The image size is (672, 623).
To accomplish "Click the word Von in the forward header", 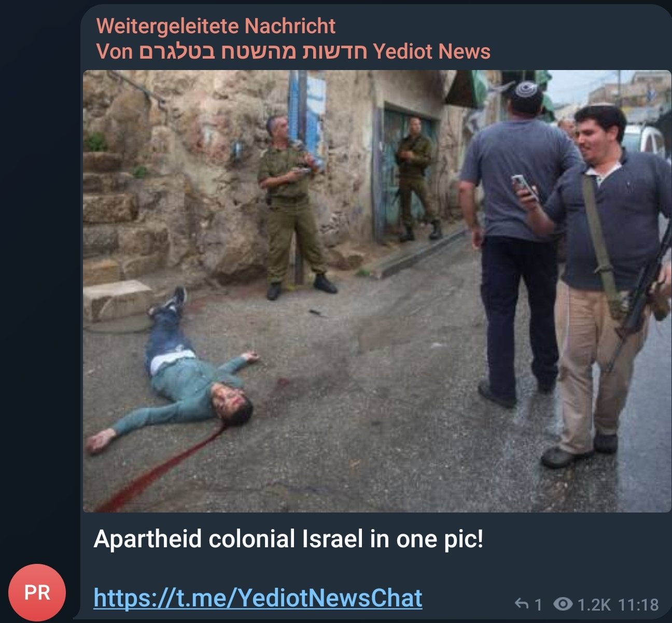I will [115, 51].
